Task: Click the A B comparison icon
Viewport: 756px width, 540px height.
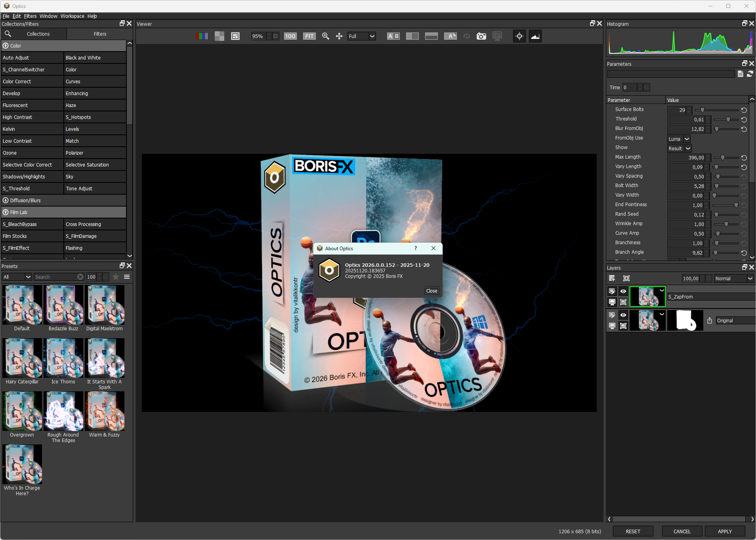Action: [x=393, y=36]
